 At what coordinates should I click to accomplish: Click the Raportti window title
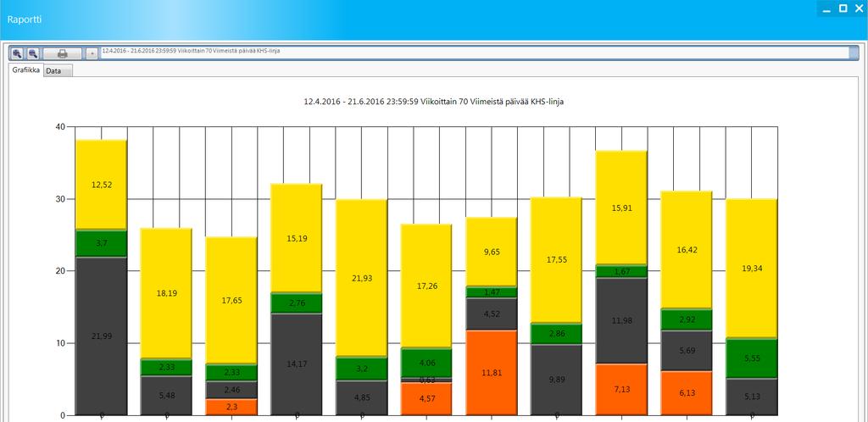[25, 19]
